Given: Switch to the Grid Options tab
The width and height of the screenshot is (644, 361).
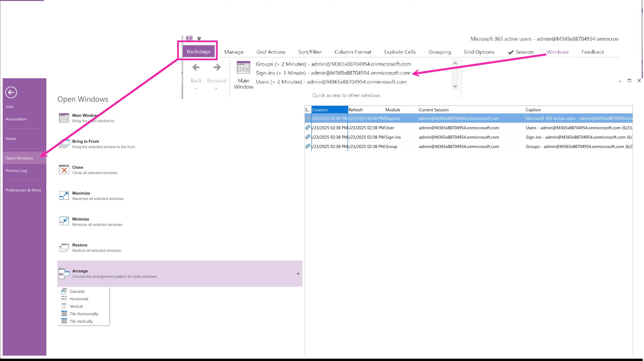Looking at the screenshot, I should [479, 52].
